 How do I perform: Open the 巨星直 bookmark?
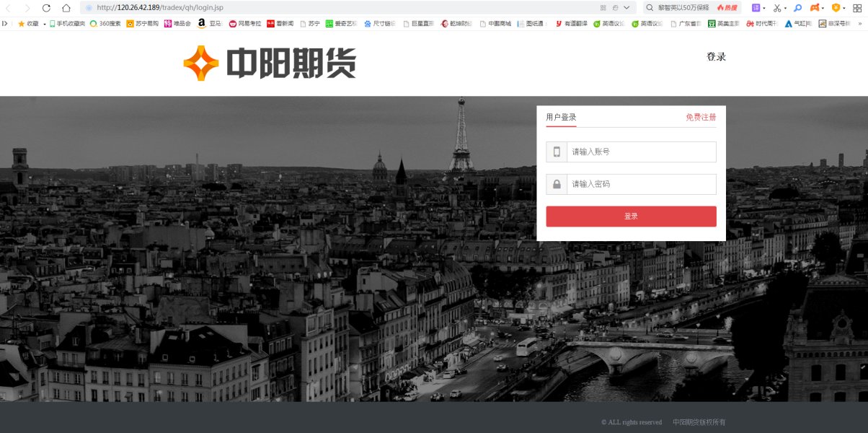[x=419, y=23]
